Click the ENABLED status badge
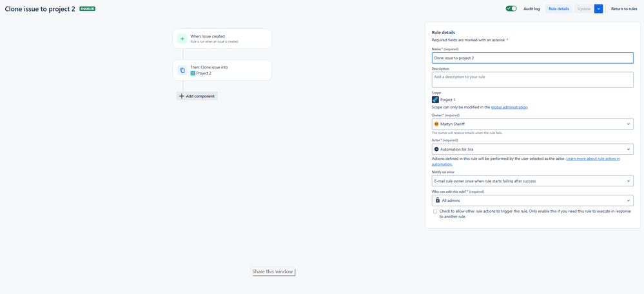Image resolution: width=644 pixels, height=294 pixels. coord(88,8)
